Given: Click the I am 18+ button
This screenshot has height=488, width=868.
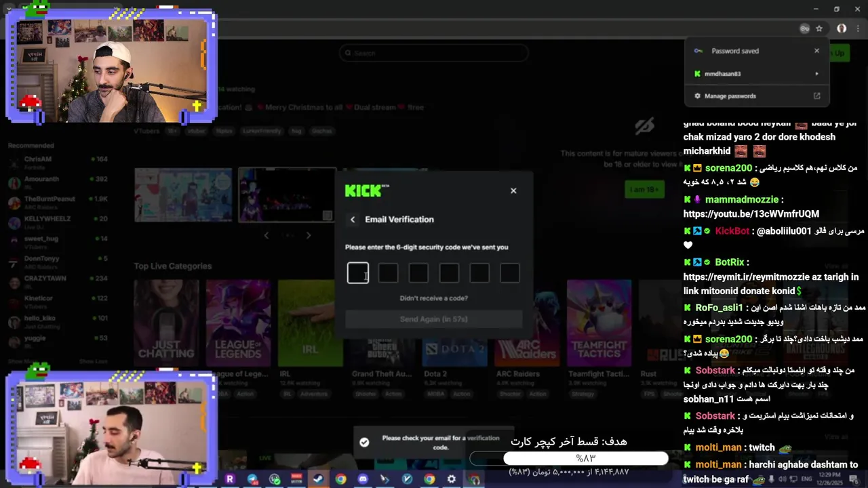Looking at the screenshot, I should [x=644, y=190].
